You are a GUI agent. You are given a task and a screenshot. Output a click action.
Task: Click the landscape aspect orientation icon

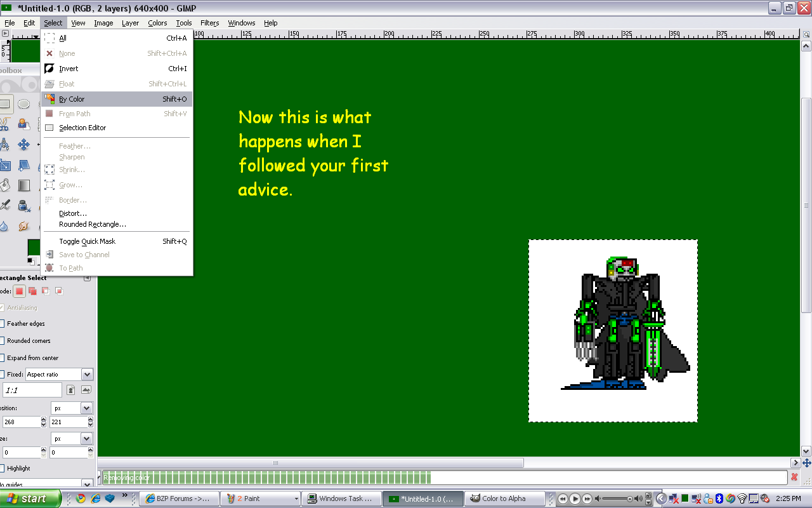(x=86, y=390)
